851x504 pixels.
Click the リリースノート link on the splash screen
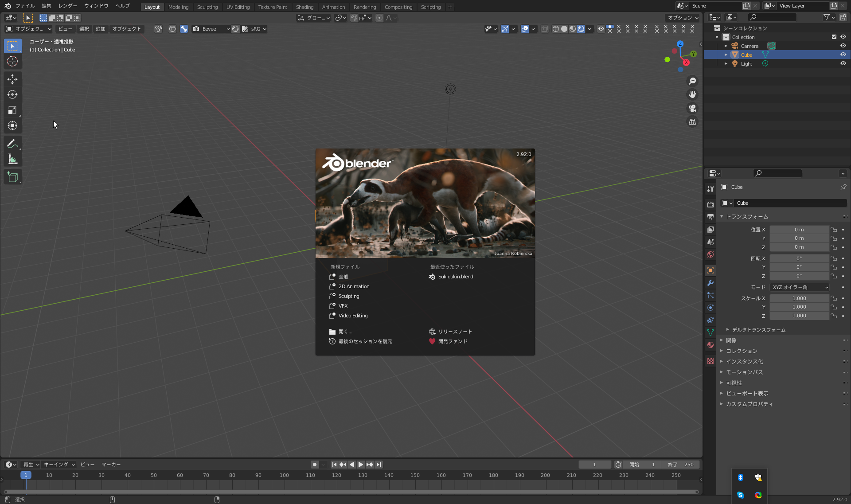pos(455,331)
